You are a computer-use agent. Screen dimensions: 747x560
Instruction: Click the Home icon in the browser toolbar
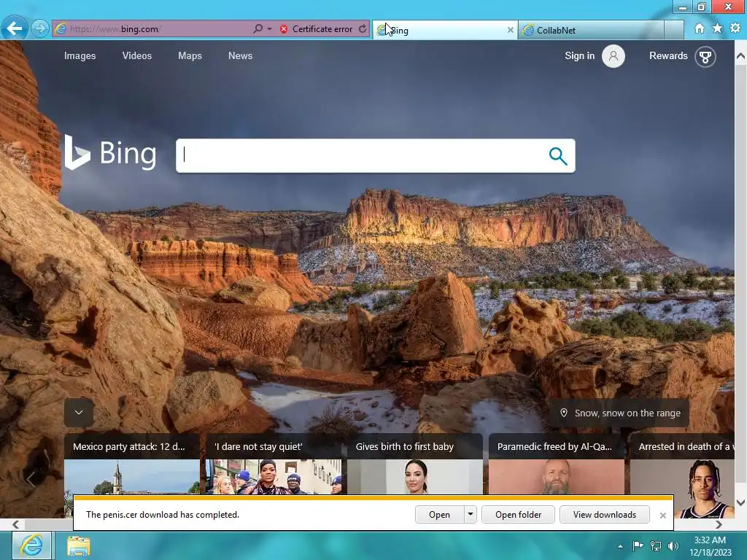[699, 28]
